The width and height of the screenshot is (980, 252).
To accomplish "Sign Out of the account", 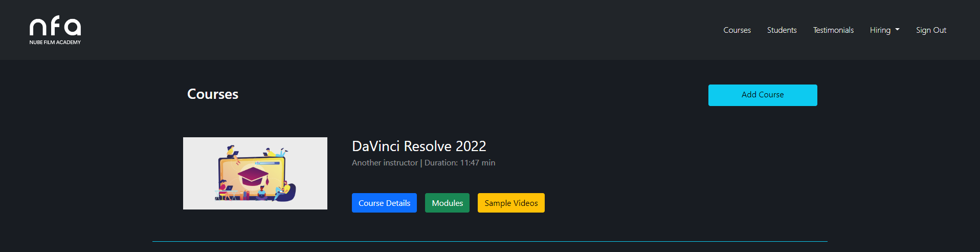I will click(x=931, y=30).
